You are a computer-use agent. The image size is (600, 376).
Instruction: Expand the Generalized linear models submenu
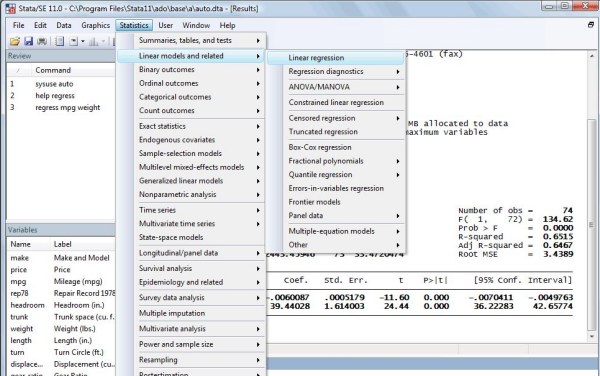(191, 181)
